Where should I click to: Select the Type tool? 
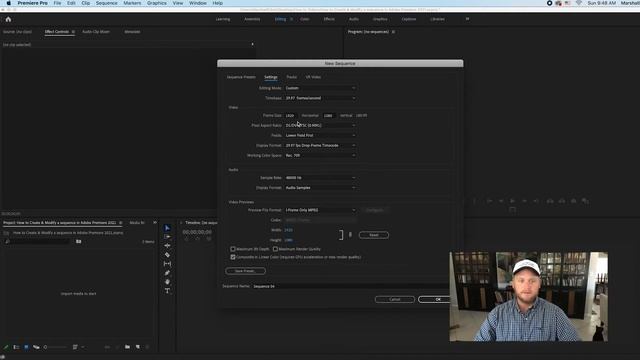(x=167, y=291)
